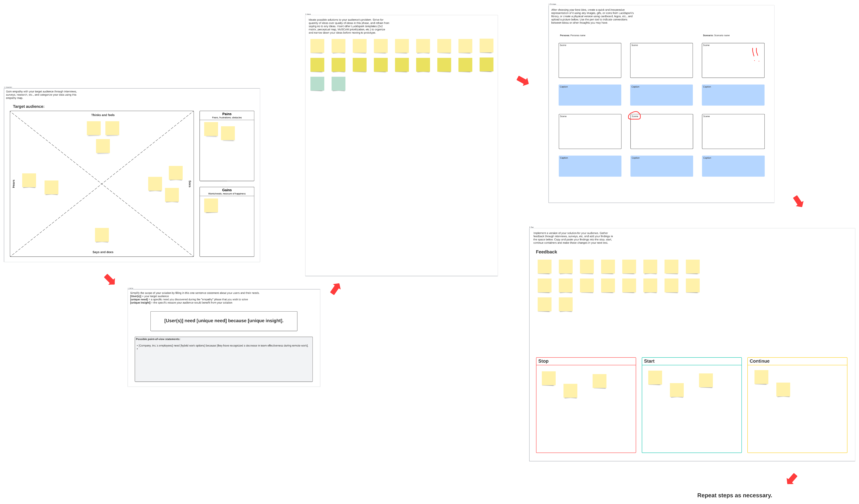This screenshot has width=859, height=504.
Task: Click the 'Repeat steps as necessary.' text
Action: tap(734, 495)
